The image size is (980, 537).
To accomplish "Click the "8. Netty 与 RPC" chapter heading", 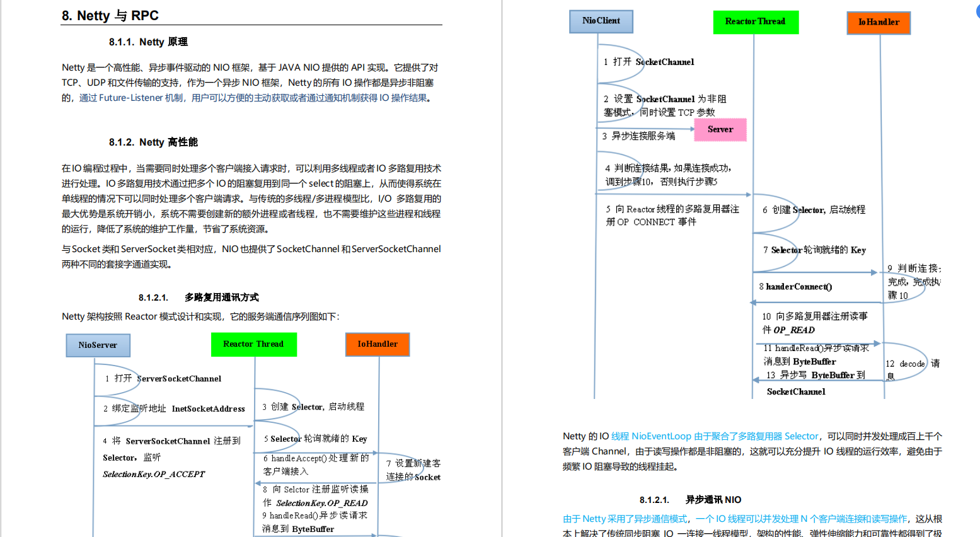I will [110, 16].
